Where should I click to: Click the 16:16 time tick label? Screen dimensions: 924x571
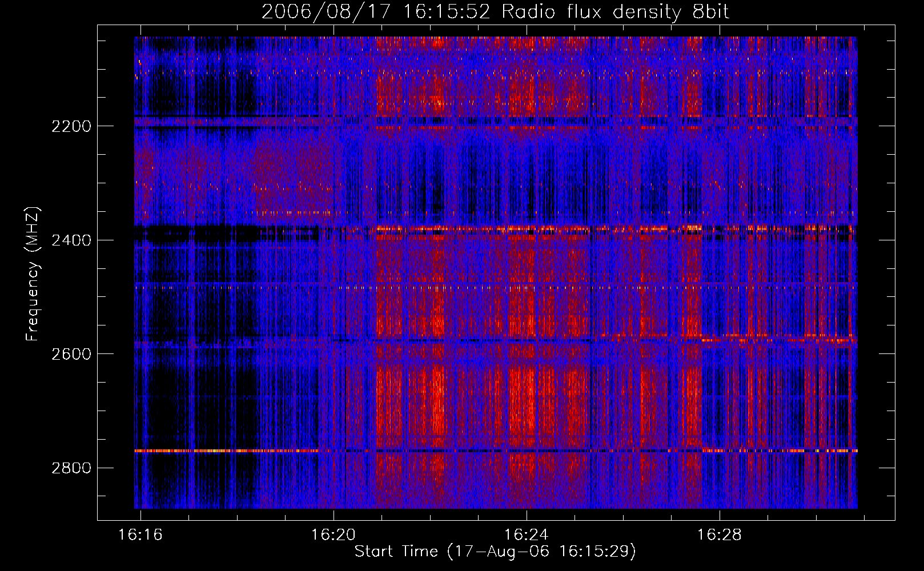click(140, 534)
